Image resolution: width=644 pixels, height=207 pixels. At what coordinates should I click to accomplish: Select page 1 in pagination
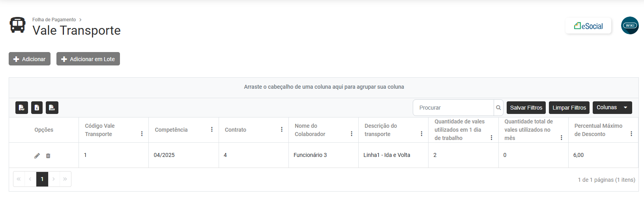click(x=42, y=179)
